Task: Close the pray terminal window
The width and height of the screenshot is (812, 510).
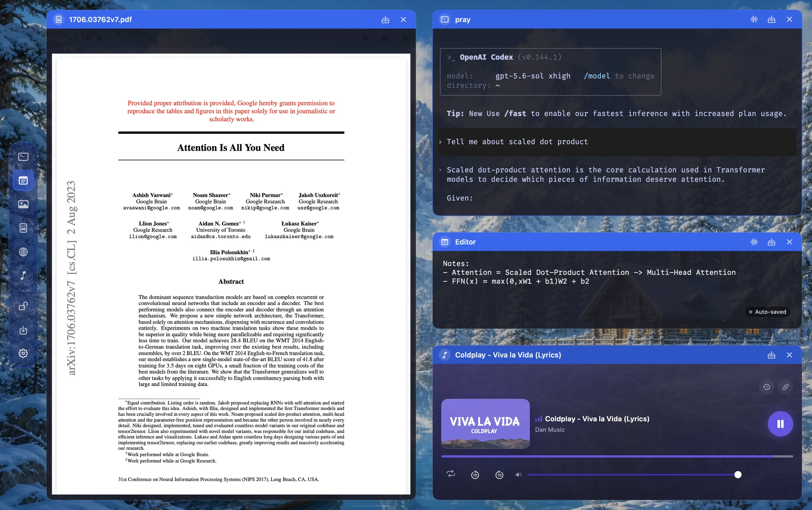Action: click(x=789, y=19)
